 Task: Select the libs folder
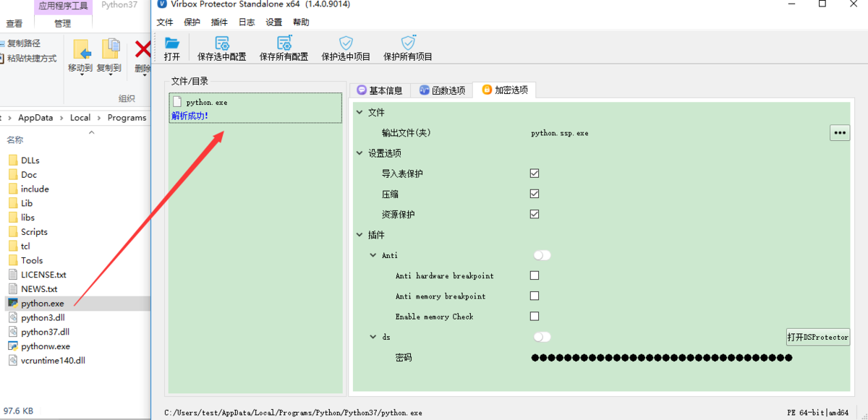(x=22, y=218)
